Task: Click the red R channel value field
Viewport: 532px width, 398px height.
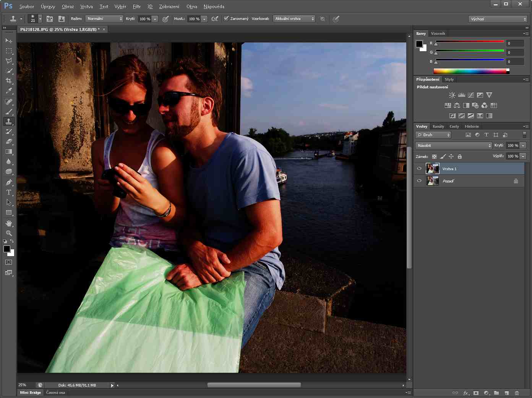Action: click(x=514, y=43)
